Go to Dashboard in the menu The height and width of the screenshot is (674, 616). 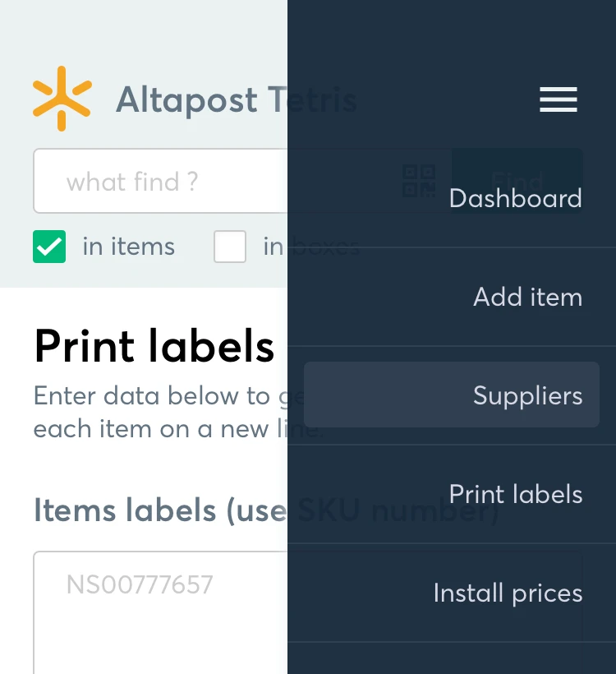coord(515,198)
